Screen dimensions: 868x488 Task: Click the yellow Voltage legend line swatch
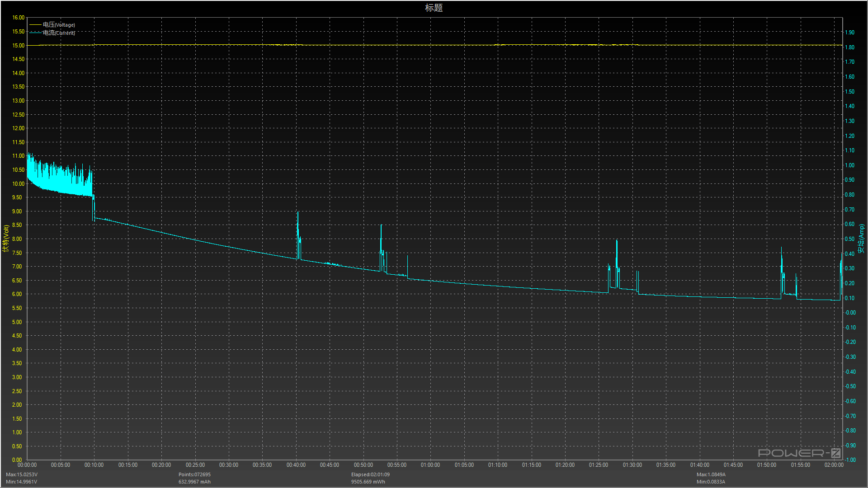[35, 25]
